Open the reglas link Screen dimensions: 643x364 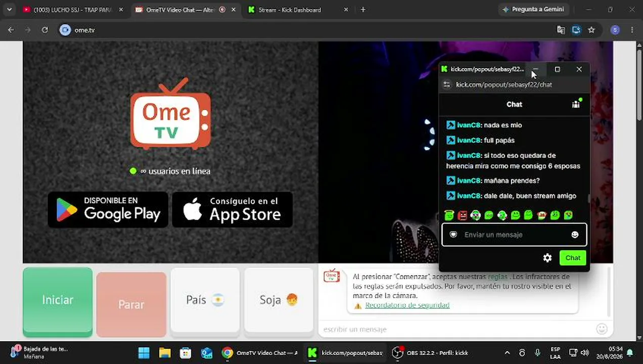click(497, 277)
